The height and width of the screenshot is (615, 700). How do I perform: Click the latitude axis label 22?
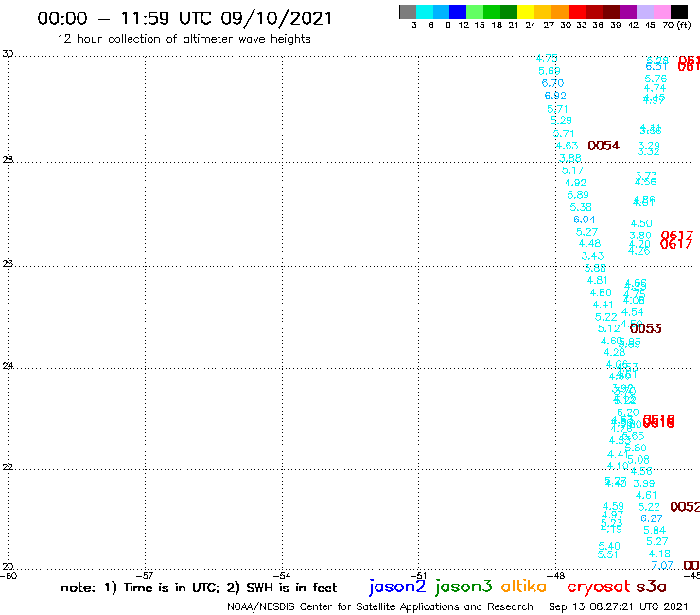[x=8, y=466]
